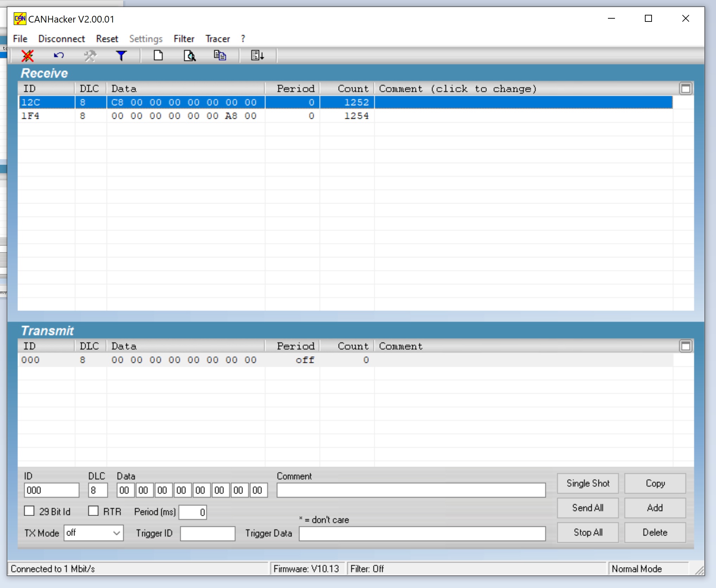Maximize the Receive panel using its corner icon

click(x=685, y=89)
